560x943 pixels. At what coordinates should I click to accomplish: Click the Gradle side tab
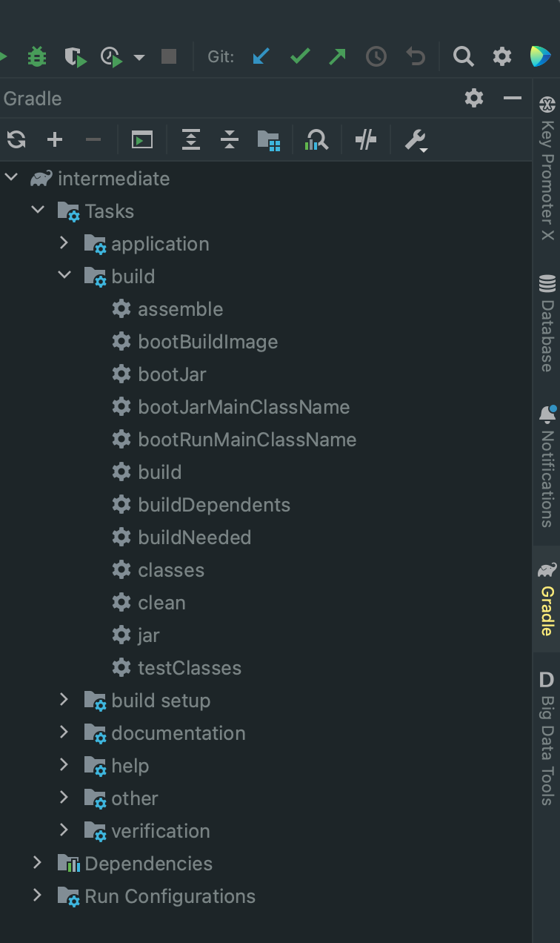[547, 598]
